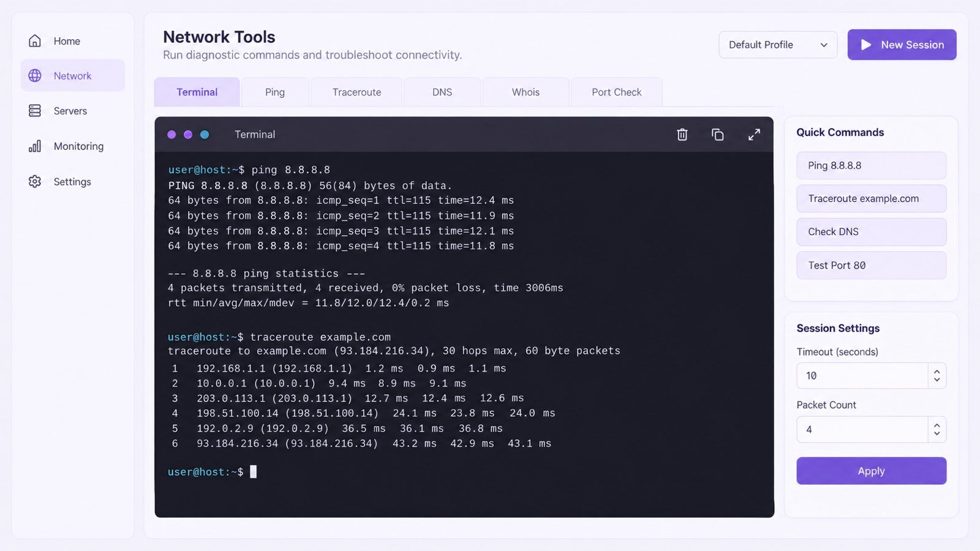
Task: Select the Port Check tab
Action: click(617, 92)
